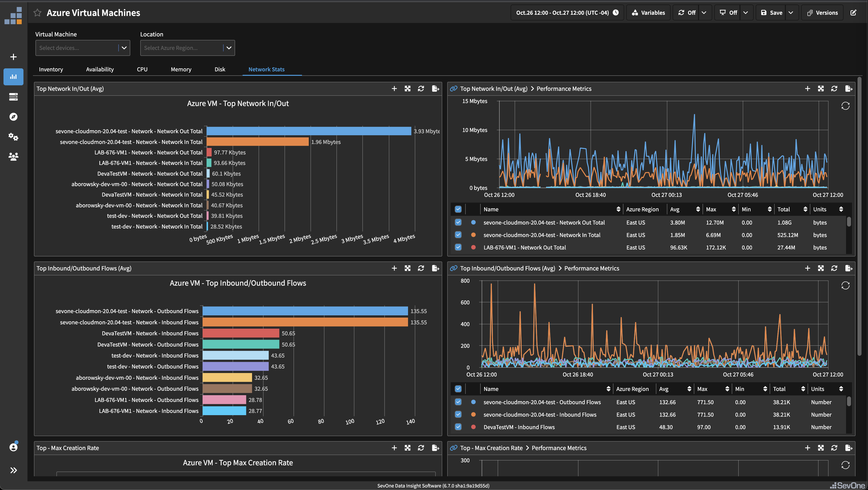The height and width of the screenshot is (490, 868).
Task: Maximize the Top Inbound/Outbound Flows widget
Action: pos(408,268)
